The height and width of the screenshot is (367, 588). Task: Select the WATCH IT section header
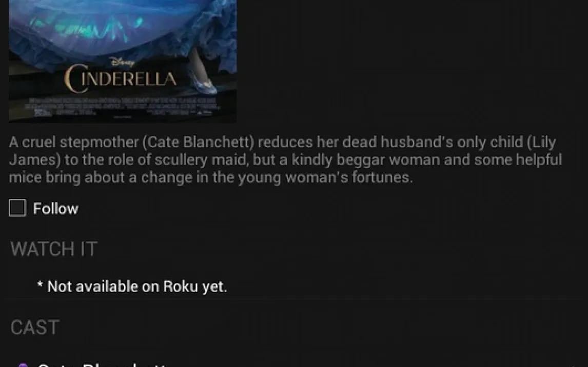(x=54, y=249)
